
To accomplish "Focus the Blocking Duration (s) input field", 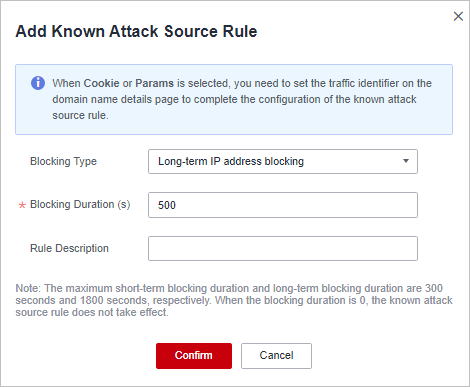I will [x=283, y=205].
